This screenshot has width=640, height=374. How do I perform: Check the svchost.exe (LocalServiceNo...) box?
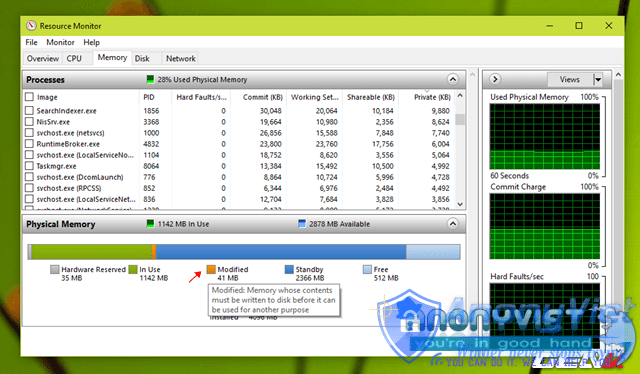click(x=29, y=155)
